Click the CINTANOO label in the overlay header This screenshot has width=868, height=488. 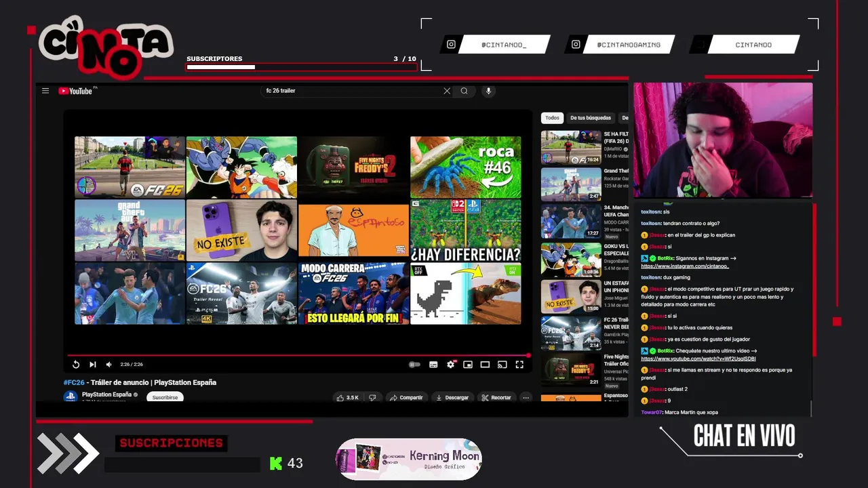753,45
